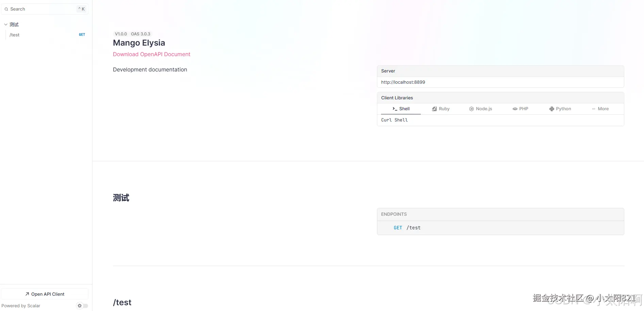Click the localhost:8899 server URL
The height and width of the screenshot is (311, 644).
403,82
